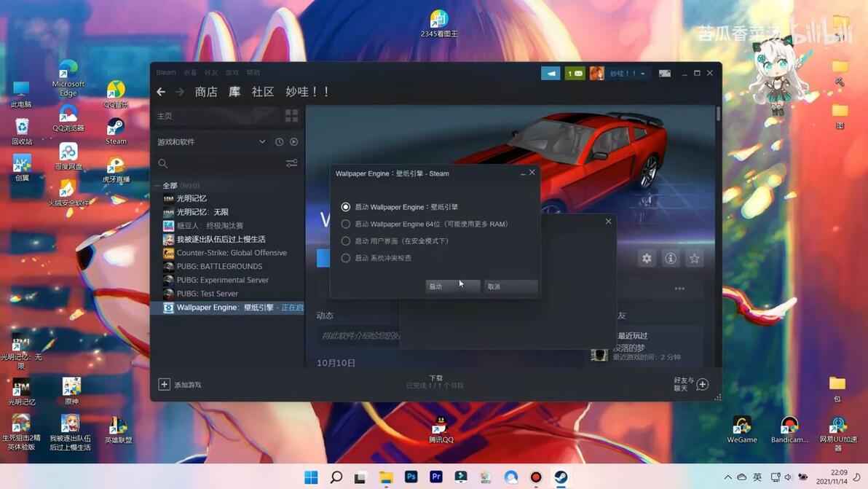Sort library by recent activity clock icon
The width and height of the screenshot is (868, 489).
(x=280, y=142)
